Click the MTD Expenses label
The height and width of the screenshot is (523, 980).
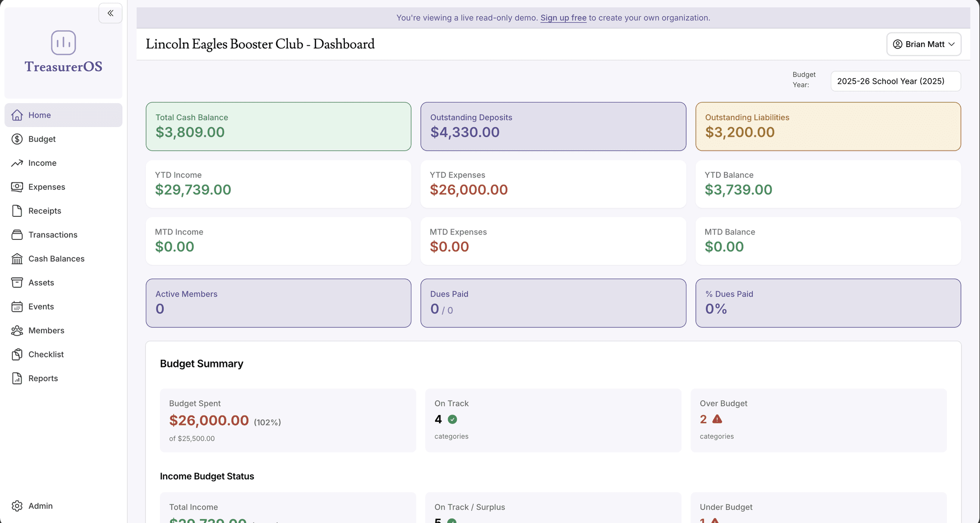coord(458,232)
